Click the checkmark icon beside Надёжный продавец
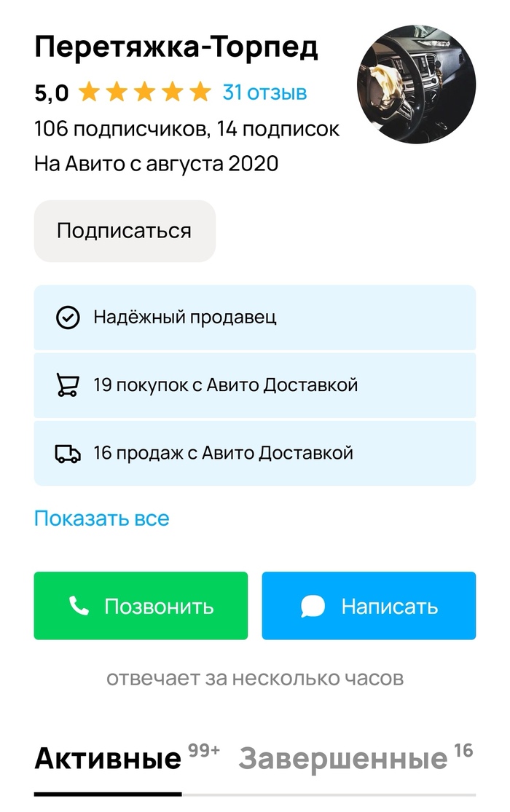Viewport: 510px width, 812px height. [x=68, y=318]
